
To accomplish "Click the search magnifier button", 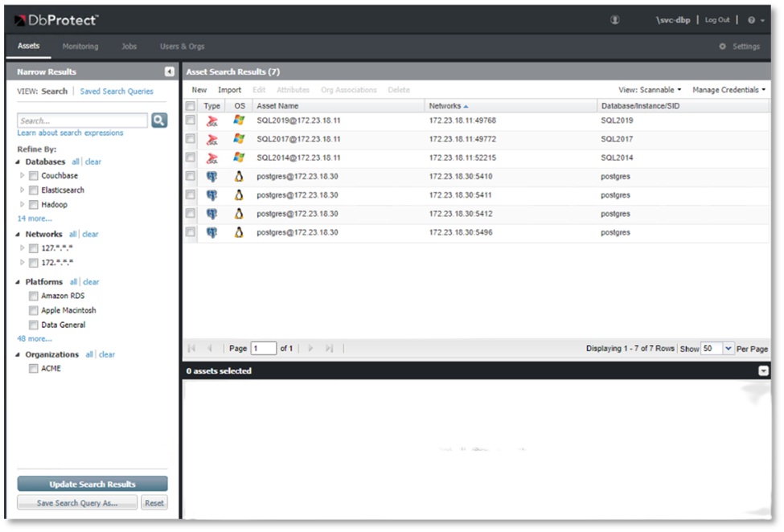I will 159,121.
